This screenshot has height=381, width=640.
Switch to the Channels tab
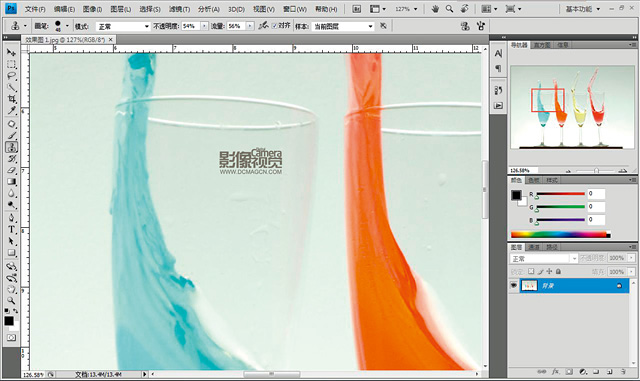pyautogui.click(x=534, y=247)
